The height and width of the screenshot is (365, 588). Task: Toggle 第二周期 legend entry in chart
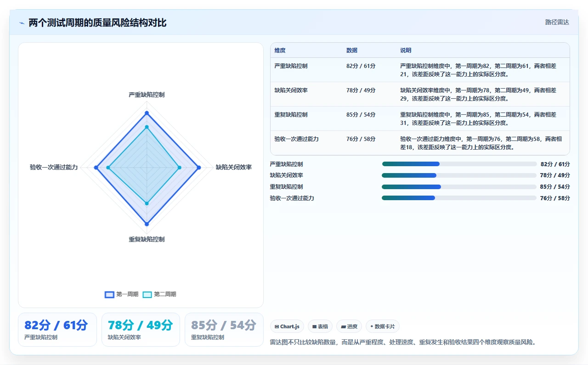[x=159, y=294]
